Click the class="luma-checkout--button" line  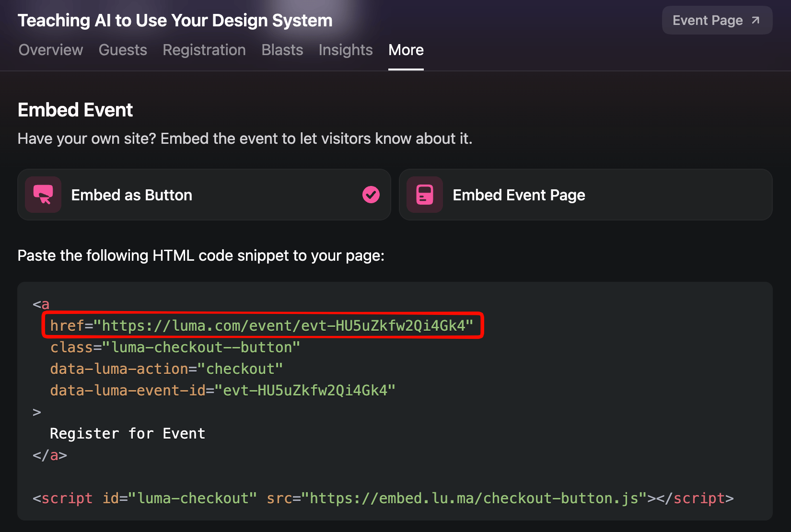(175, 347)
